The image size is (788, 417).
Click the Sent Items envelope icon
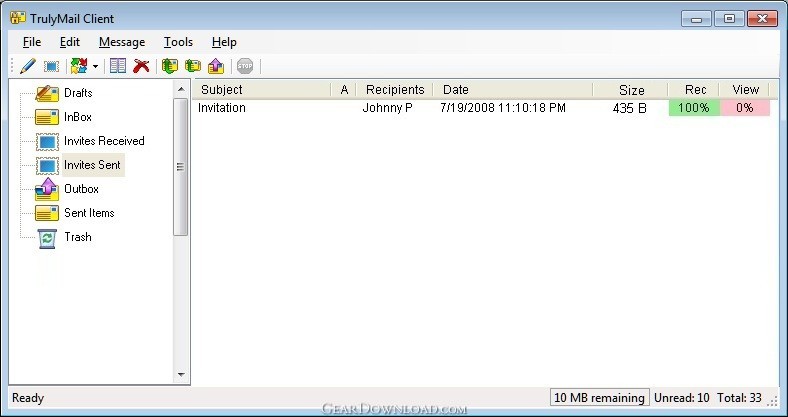click(x=47, y=213)
